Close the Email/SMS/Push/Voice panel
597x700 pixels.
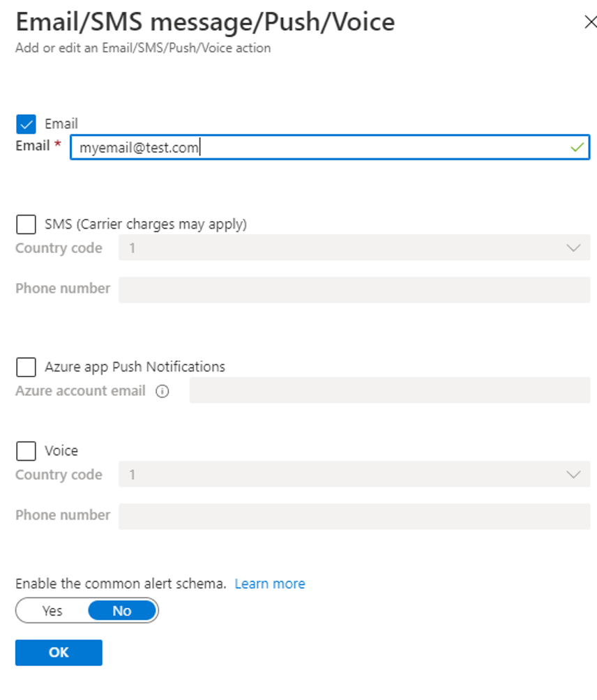coord(589,22)
